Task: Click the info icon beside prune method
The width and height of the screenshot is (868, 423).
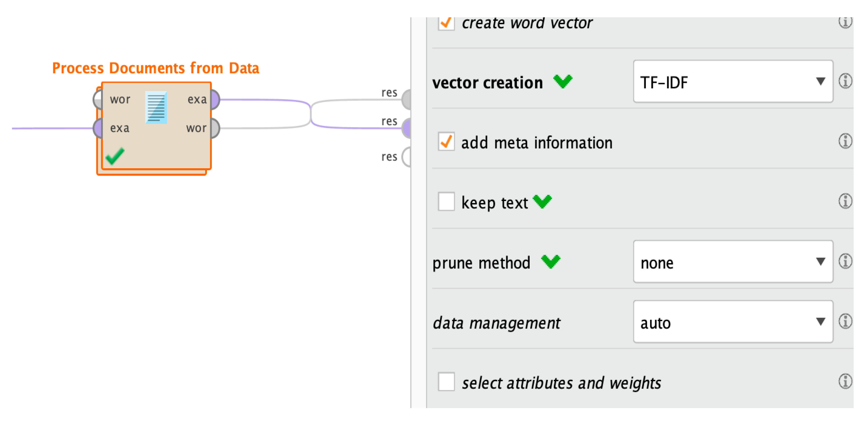Action: pos(845,261)
